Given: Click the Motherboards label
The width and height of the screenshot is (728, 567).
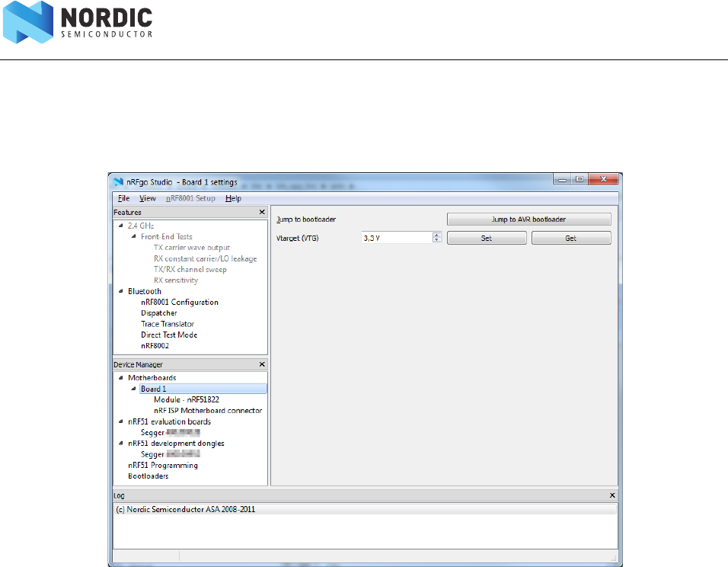Looking at the screenshot, I should pyautogui.click(x=152, y=378).
